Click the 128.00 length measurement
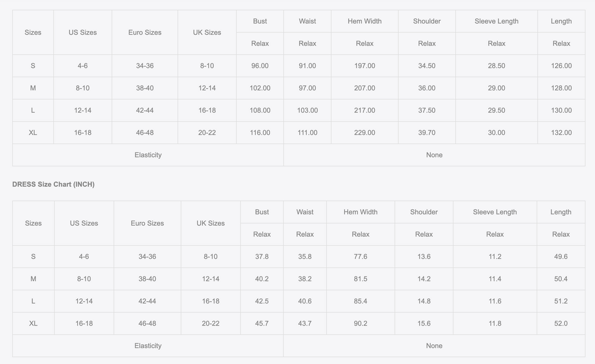Image resolution: width=595 pixels, height=364 pixels. [x=561, y=88]
